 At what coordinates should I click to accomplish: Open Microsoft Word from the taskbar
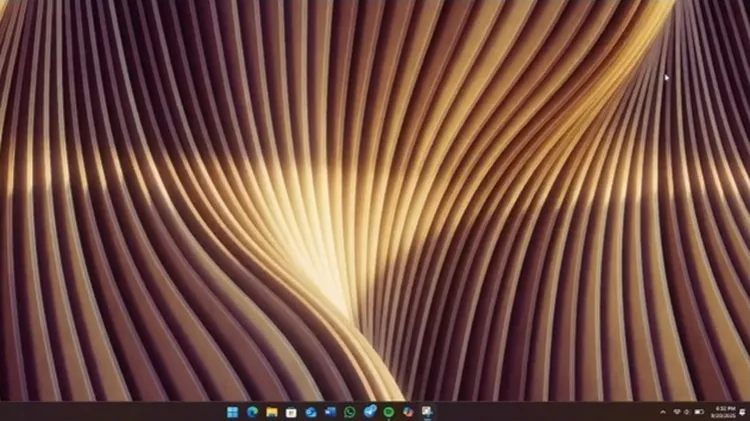[x=330, y=412]
